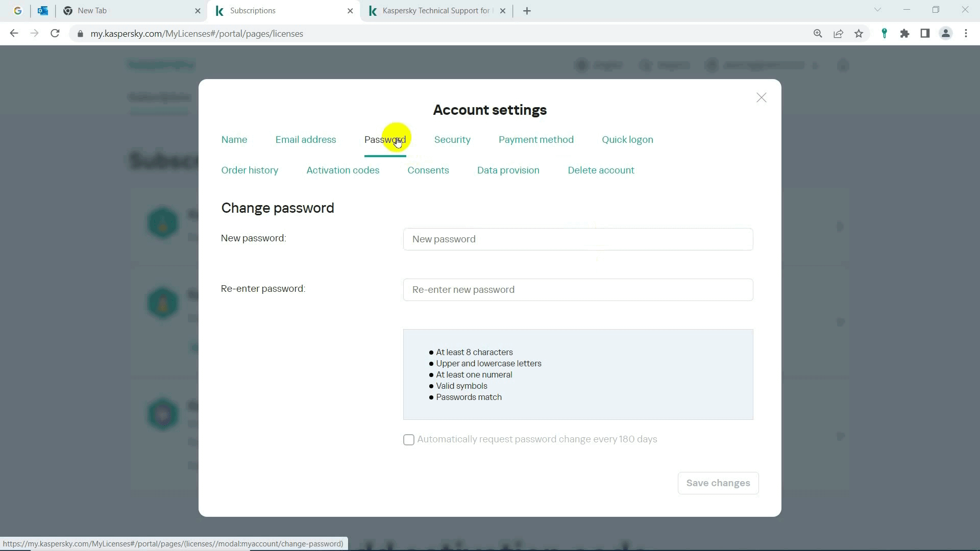980x551 pixels.
Task: Toggle the browser side panel
Action: click(925, 34)
